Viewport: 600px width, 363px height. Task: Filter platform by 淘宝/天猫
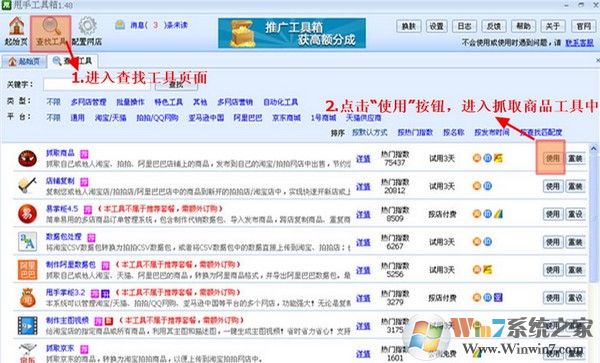point(111,117)
